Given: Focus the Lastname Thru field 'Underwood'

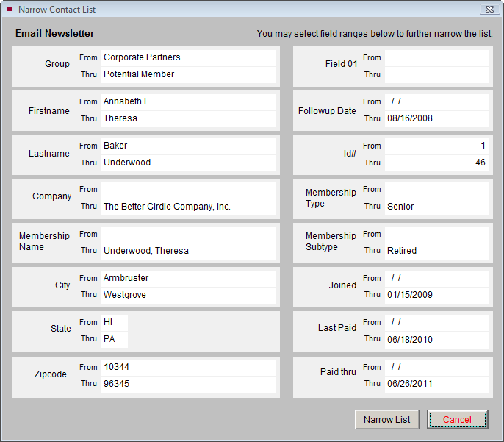Looking at the screenshot, I should [187, 163].
